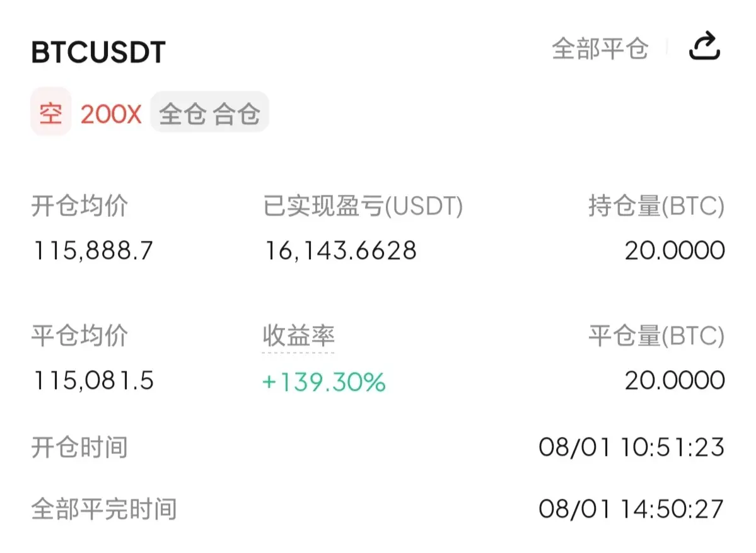Select the 16,143.6628 realized profit value
The image size is (756, 553).
[x=340, y=251]
